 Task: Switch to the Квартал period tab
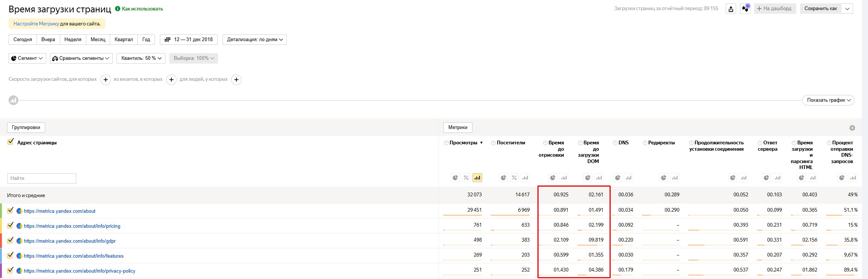124,40
